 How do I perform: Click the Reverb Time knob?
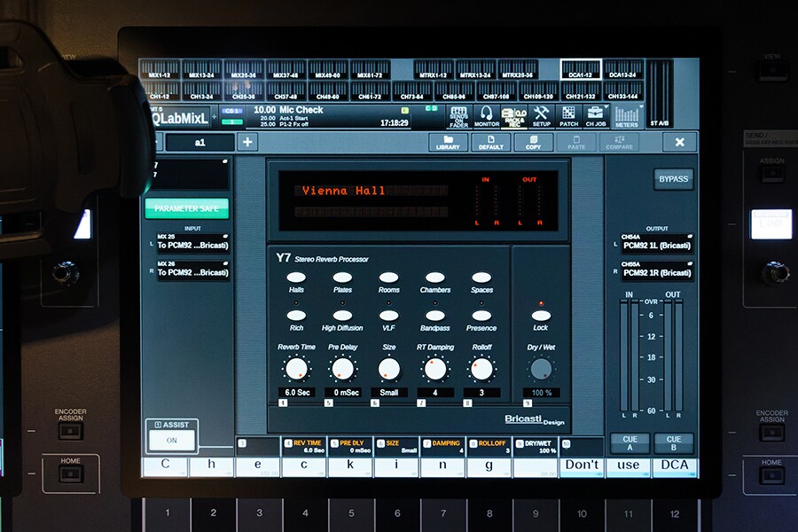point(295,368)
